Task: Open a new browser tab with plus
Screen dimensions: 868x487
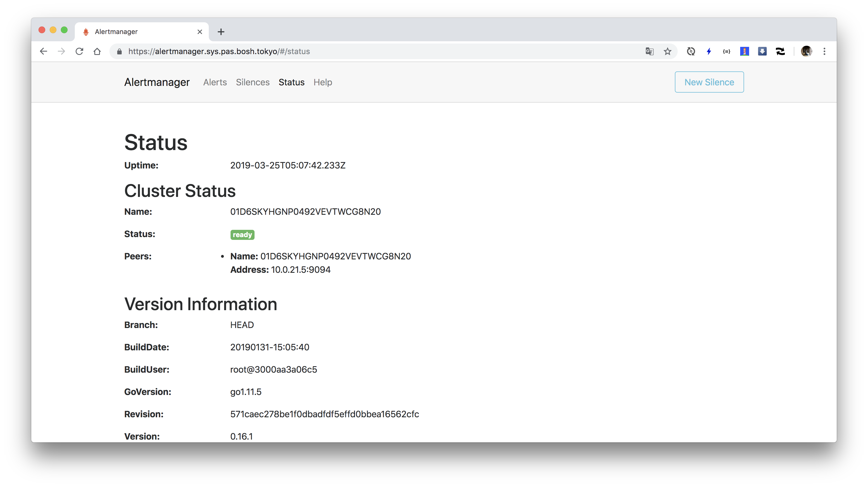Action: [221, 32]
